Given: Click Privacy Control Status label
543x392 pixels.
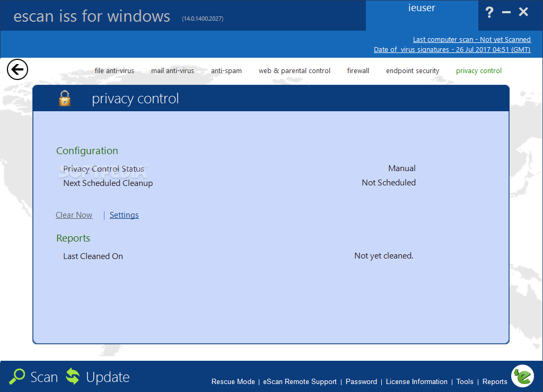Looking at the screenshot, I should point(103,169).
